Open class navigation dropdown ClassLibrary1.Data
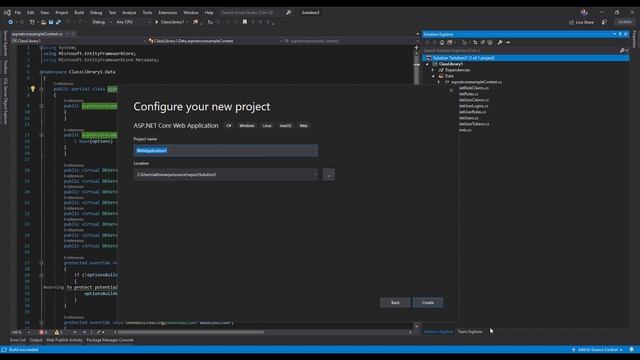The image size is (640, 360). tap(215, 41)
